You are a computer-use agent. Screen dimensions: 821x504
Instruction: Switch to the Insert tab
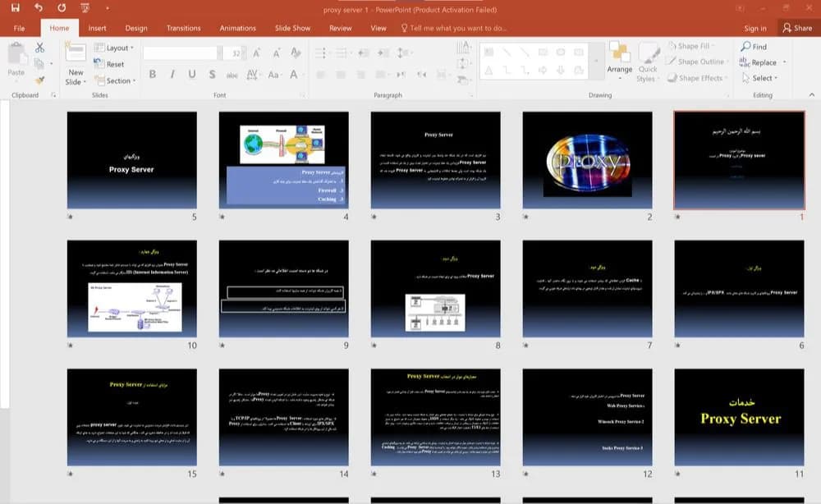97,28
